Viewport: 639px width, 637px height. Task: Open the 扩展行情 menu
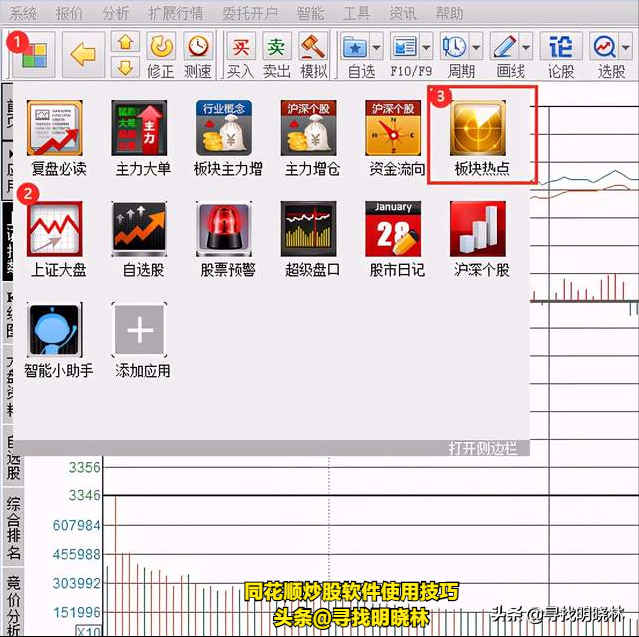click(x=176, y=13)
